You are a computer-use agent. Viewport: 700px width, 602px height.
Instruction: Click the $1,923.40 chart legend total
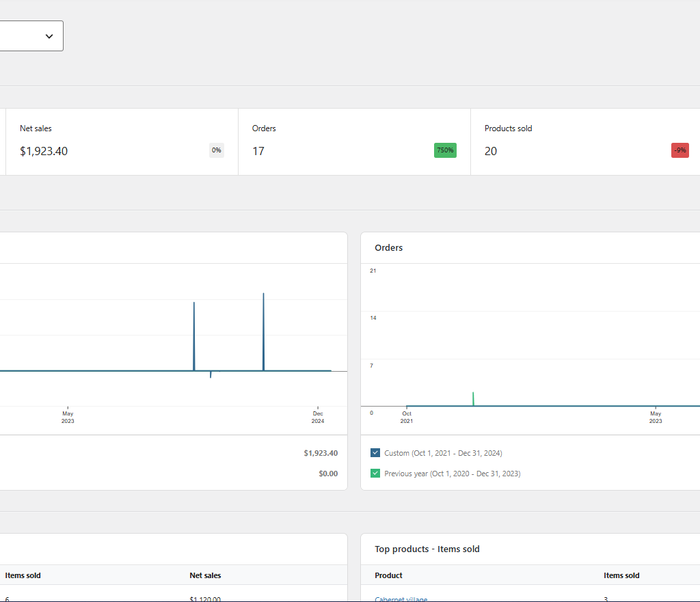coord(321,453)
